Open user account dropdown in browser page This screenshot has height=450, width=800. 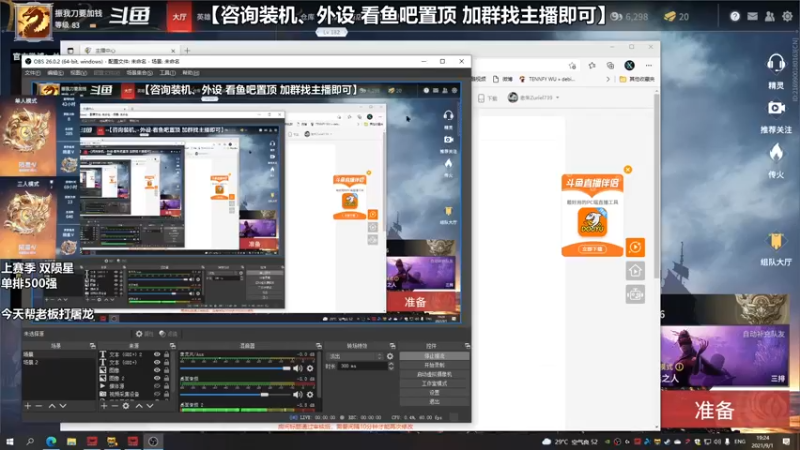point(534,97)
